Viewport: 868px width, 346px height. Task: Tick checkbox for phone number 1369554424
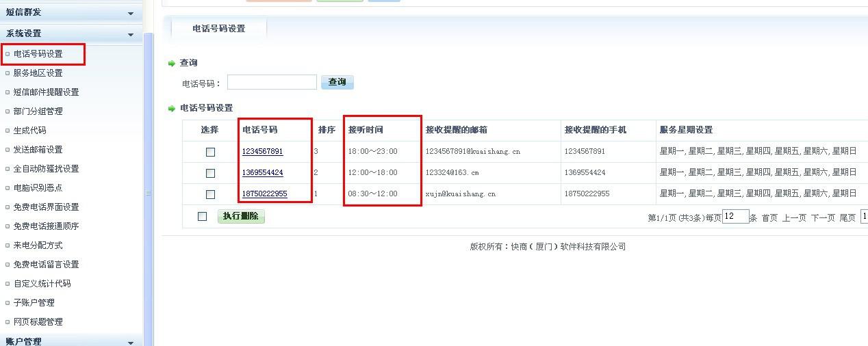[210, 173]
